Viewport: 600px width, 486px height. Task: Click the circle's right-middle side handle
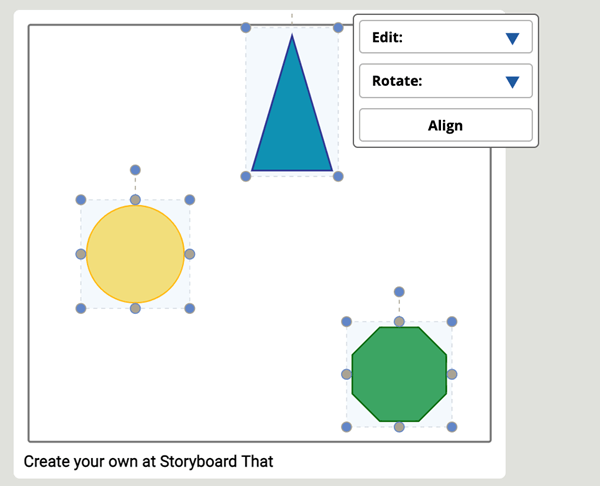click(189, 254)
